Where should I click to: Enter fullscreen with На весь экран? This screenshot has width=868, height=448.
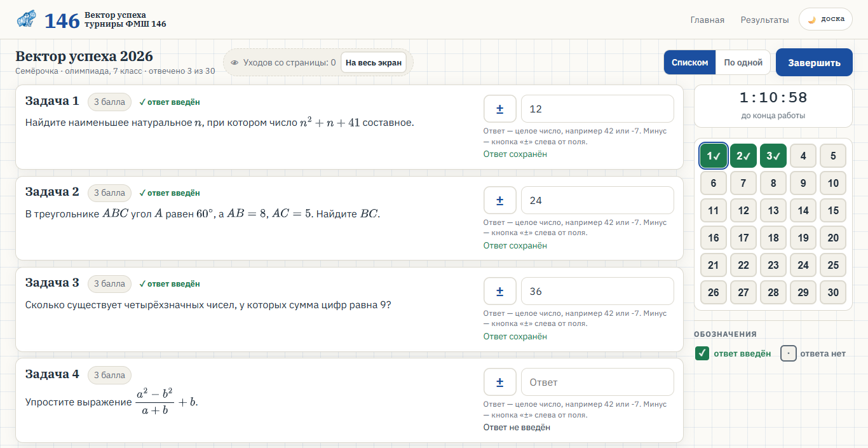tap(374, 62)
